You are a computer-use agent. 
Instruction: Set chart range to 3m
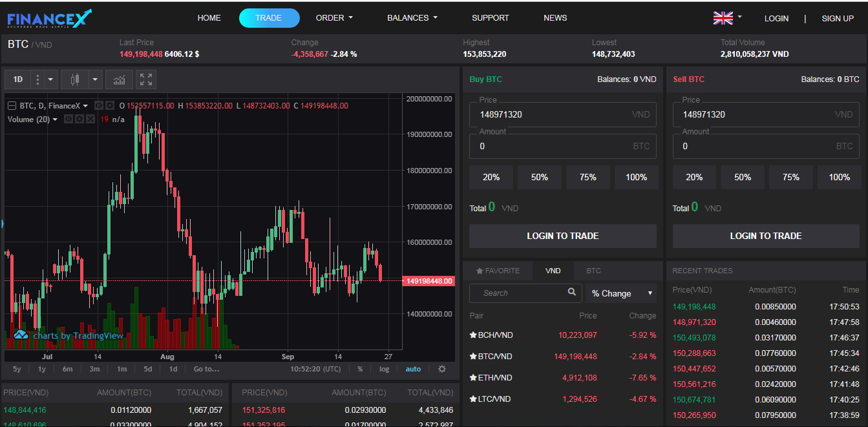tap(94, 369)
